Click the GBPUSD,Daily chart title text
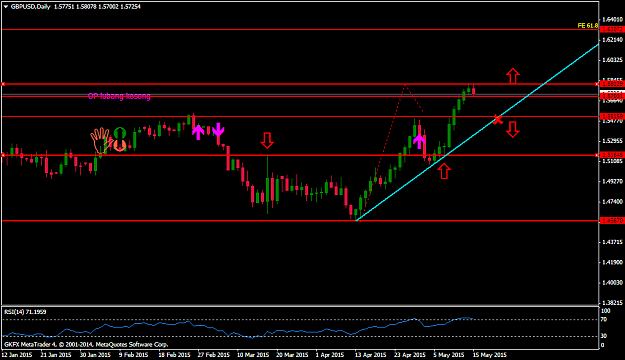This screenshot has height=360, width=625. click(x=30, y=6)
